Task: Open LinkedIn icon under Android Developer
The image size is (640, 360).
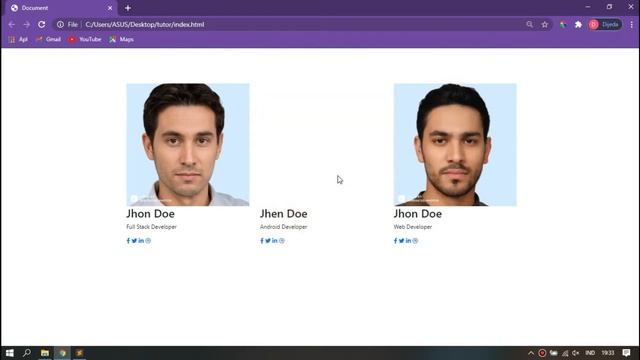Action: 275,241
